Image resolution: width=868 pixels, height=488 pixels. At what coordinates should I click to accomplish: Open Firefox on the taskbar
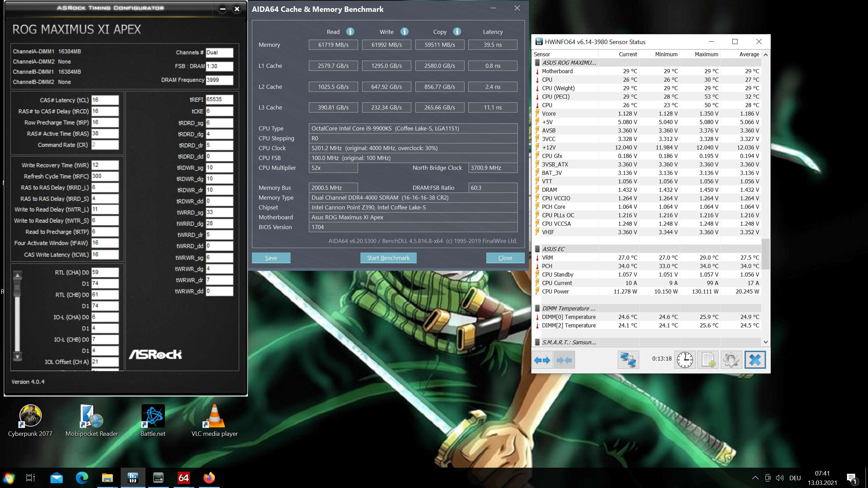209,478
